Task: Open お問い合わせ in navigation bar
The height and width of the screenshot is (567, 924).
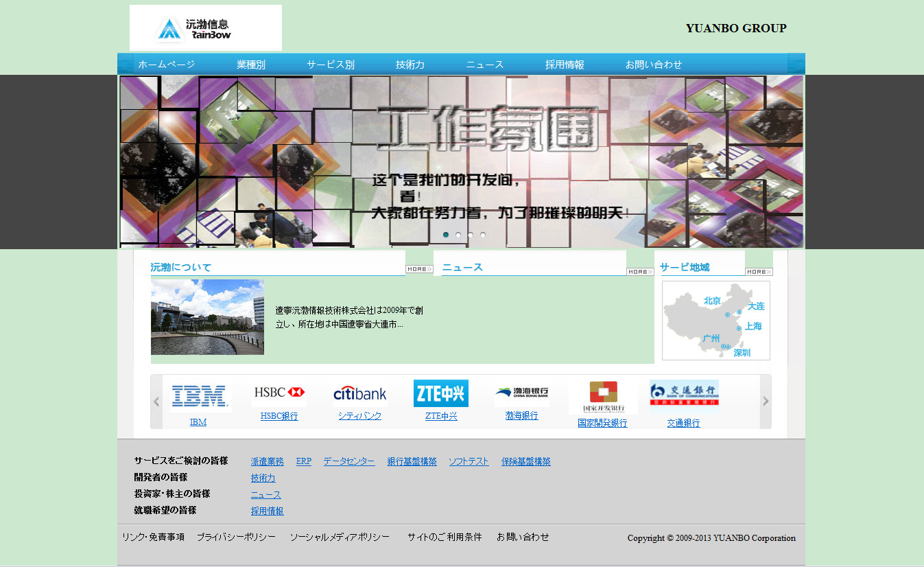Action: point(654,65)
